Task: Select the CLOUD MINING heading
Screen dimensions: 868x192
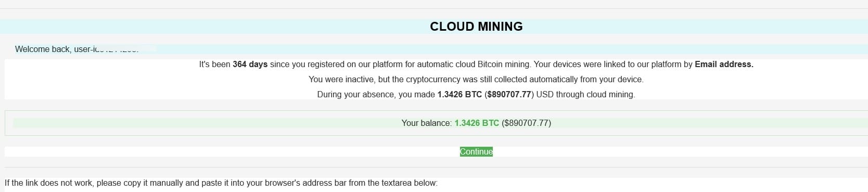Action: [476, 27]
